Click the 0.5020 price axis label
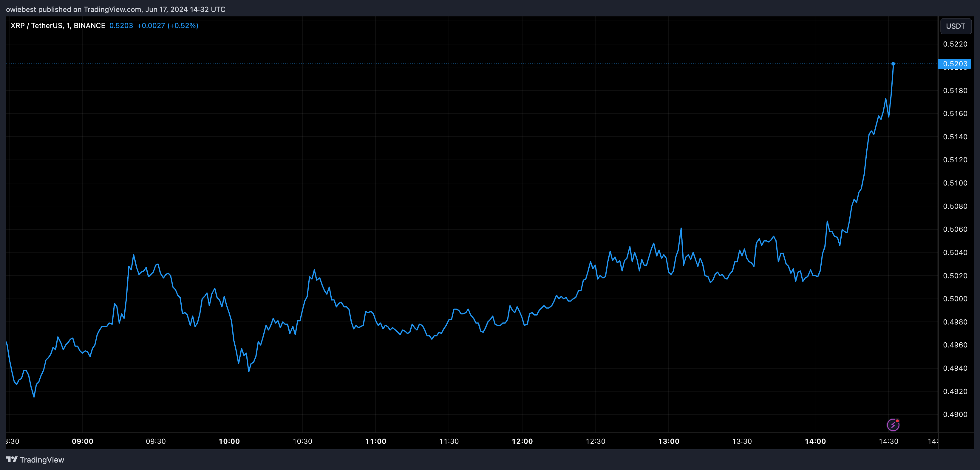This screenshot has width=980, height=470. [955, 276]
